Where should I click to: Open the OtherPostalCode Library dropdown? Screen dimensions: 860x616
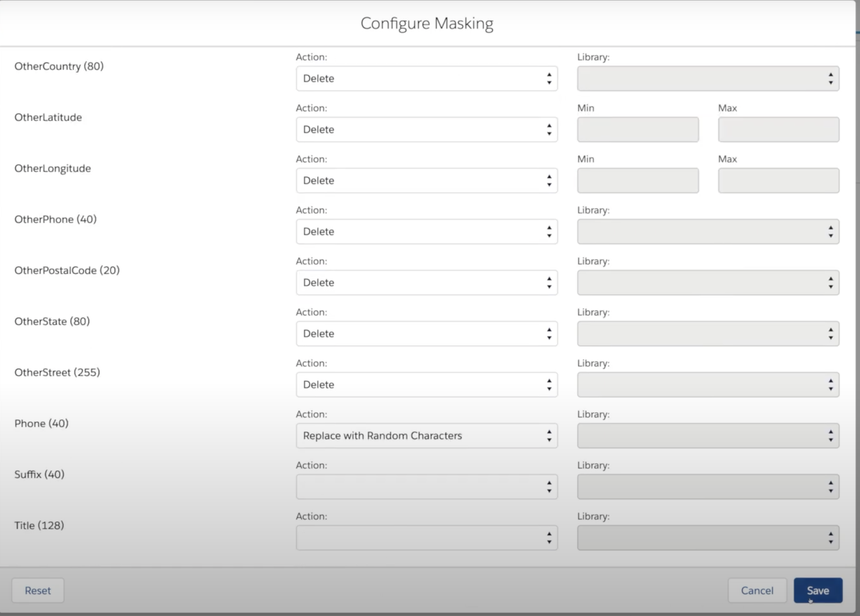(708, 282)
